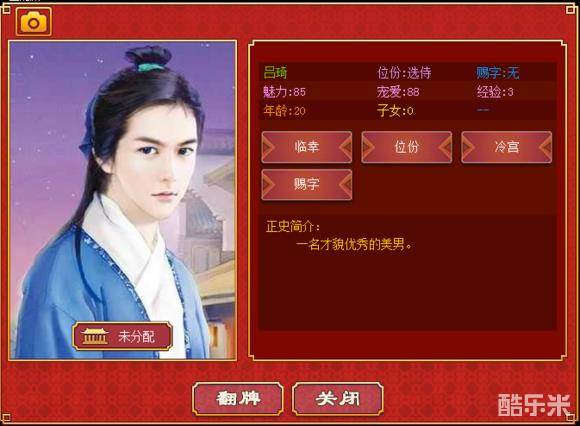
Task: Click the 酷乐米 watermark logo
Action: click(x=534, y=405)
